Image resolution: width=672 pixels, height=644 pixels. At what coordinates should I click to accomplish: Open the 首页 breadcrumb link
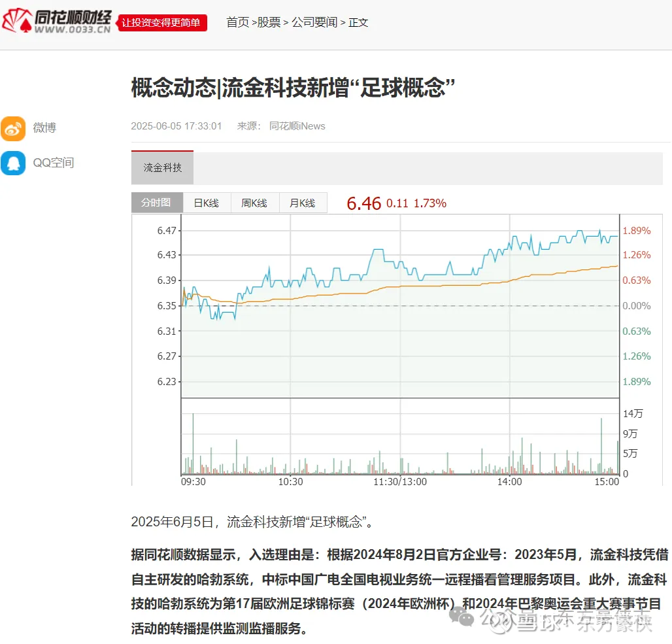click(237, 22)
